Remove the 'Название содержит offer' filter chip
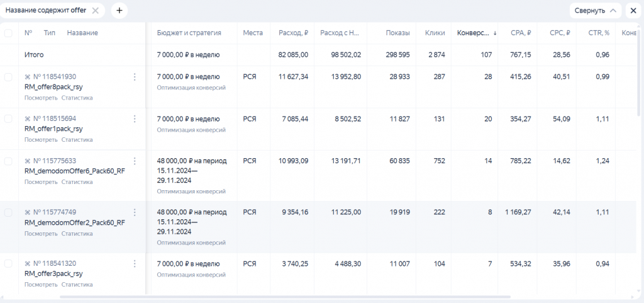Viewport: 644px width, 303px height. click(96, 11)
